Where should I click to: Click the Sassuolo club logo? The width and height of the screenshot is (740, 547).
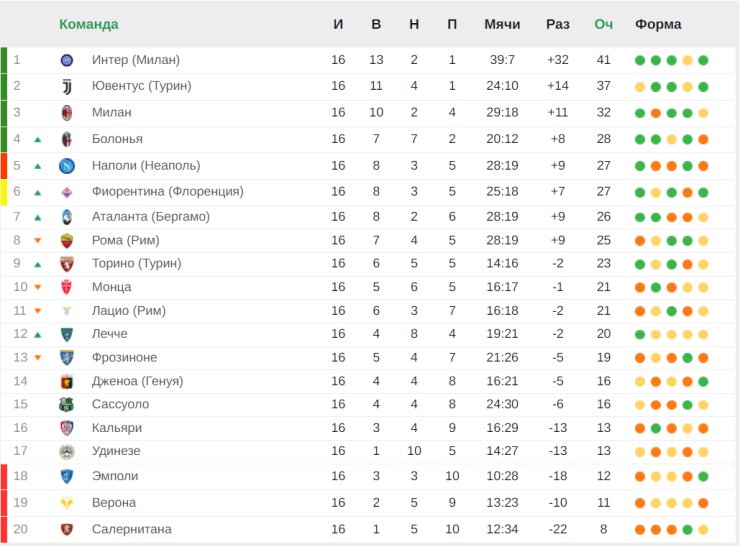tap(67, 404)
